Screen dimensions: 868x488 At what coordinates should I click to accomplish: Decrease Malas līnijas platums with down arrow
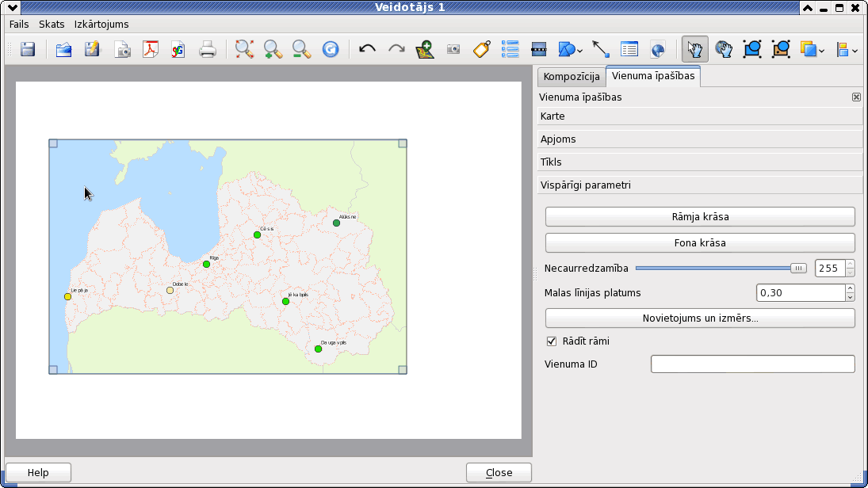(851, 297)
